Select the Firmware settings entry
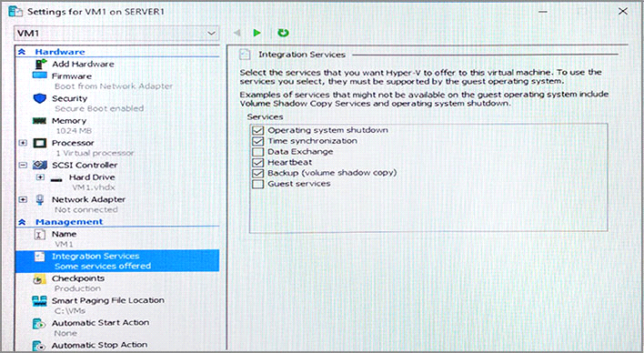644x353 pixels. (72, 76)
